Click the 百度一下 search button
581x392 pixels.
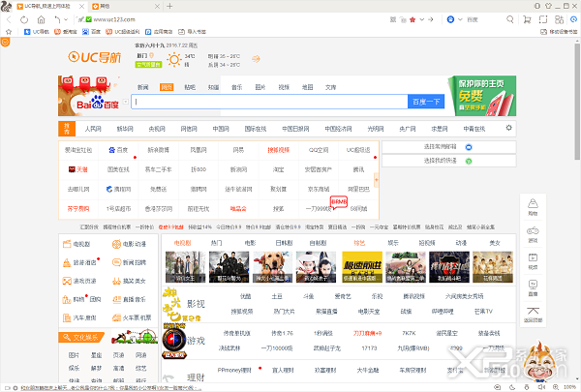pos(426,102)
